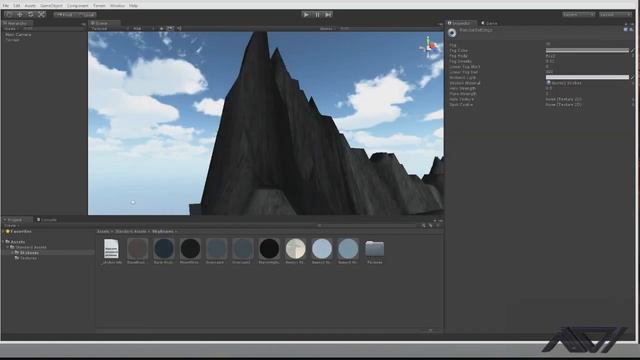Screen dimensions: 640x360
Task: Toggle the Fog checkbox
Action: click(x=548, y=44)
